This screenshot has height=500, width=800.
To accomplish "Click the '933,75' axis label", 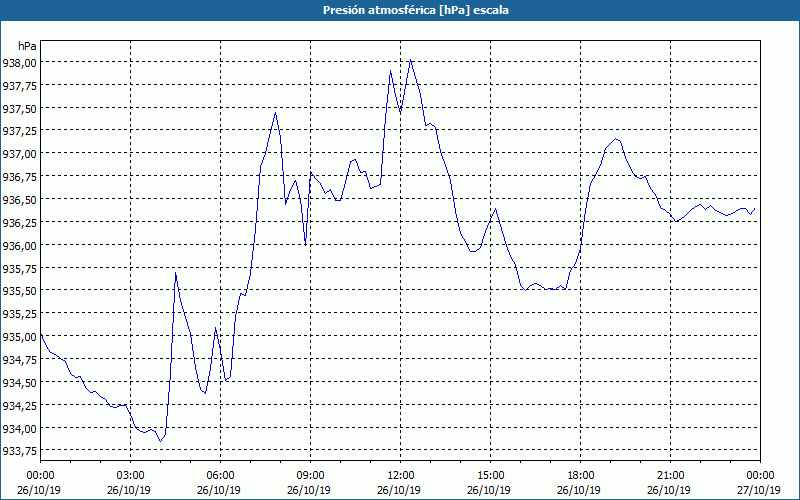I will [x=19, y=451].
